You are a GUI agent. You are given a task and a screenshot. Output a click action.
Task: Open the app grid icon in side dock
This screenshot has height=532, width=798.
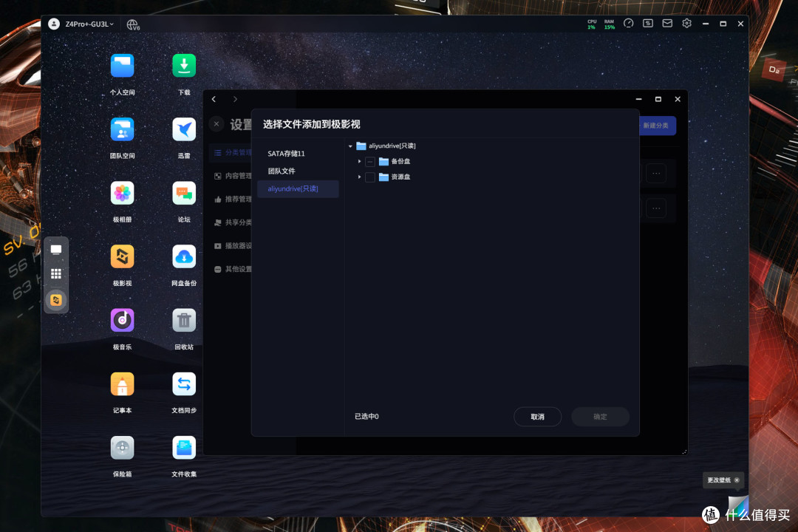pos(56,274)
